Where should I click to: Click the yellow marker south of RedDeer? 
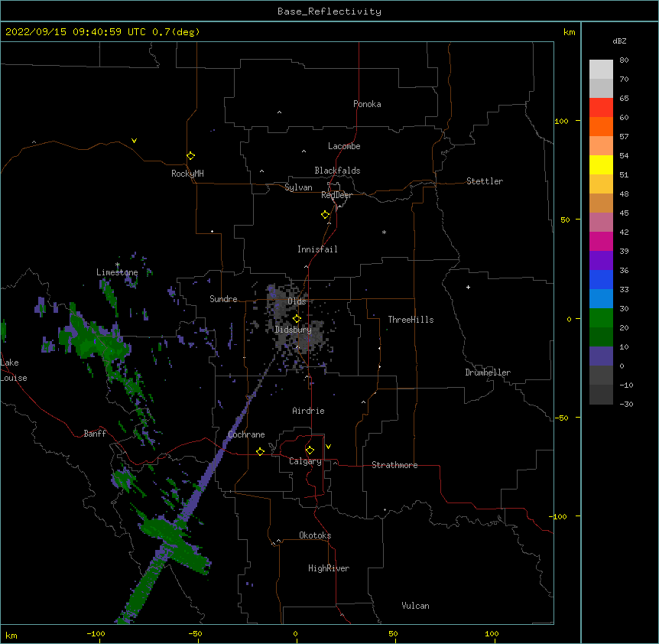click(x=325, y=215)
